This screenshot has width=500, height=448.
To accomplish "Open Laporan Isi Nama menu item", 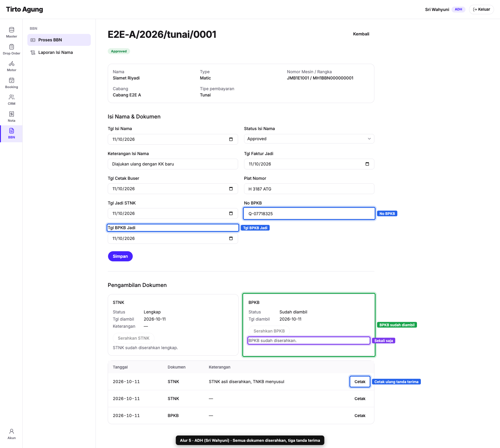I will [59, 52].
